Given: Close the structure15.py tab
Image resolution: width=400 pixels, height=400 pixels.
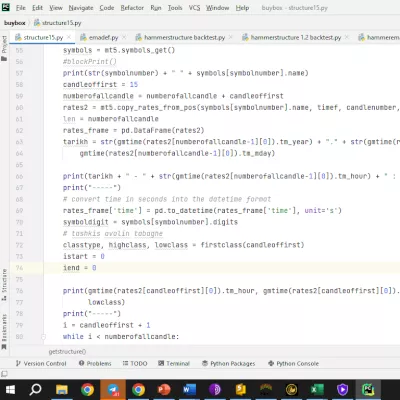Looking at the screenshot, I should (x=69, y=37).
